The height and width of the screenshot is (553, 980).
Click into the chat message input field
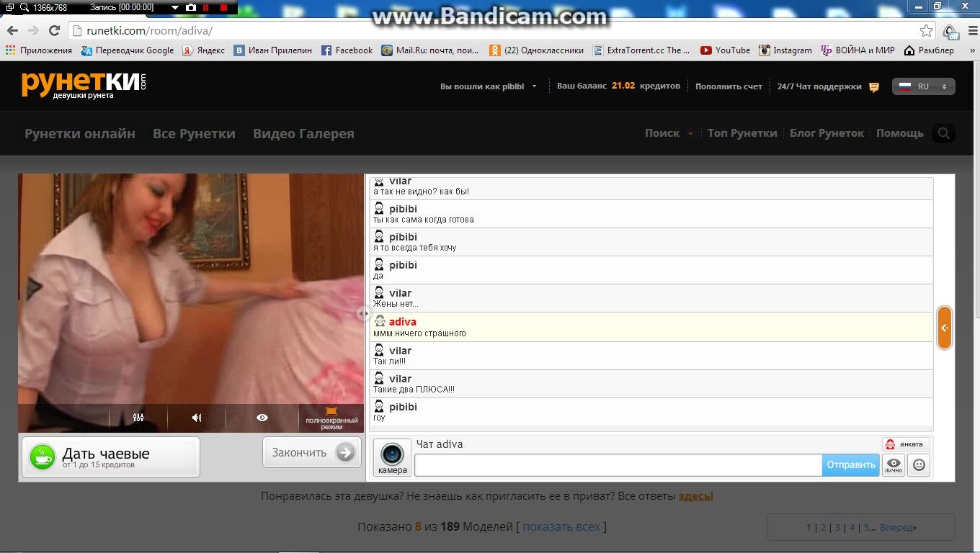pyautogui.click(x=618, y=465)
